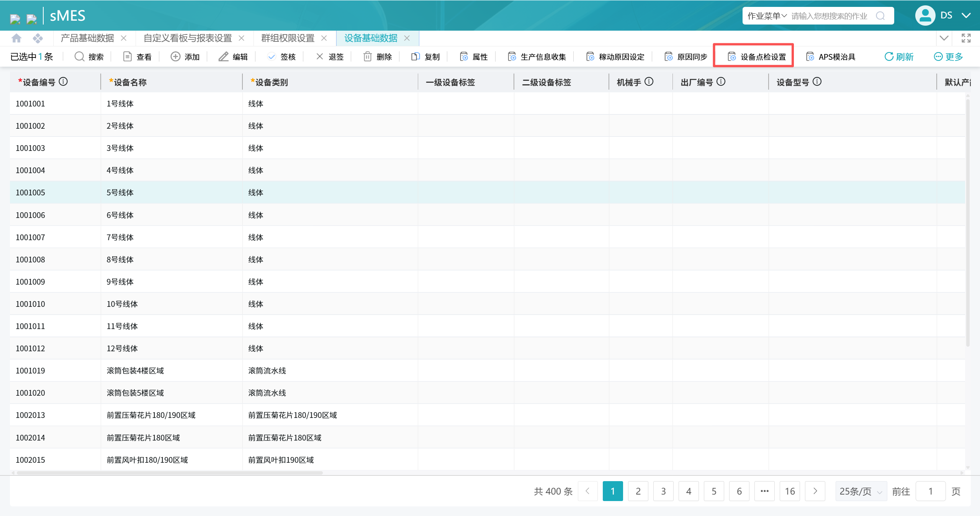Open APS模治具

tap(830, 57)
